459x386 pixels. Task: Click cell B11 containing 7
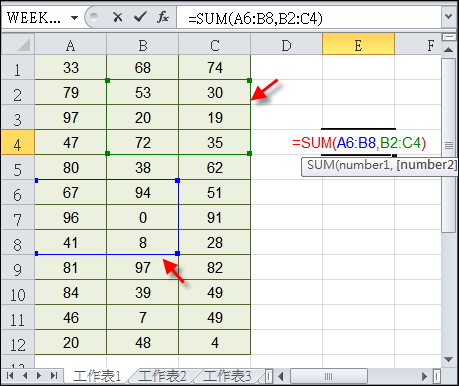pyautogui.click(x=143, y=318)
